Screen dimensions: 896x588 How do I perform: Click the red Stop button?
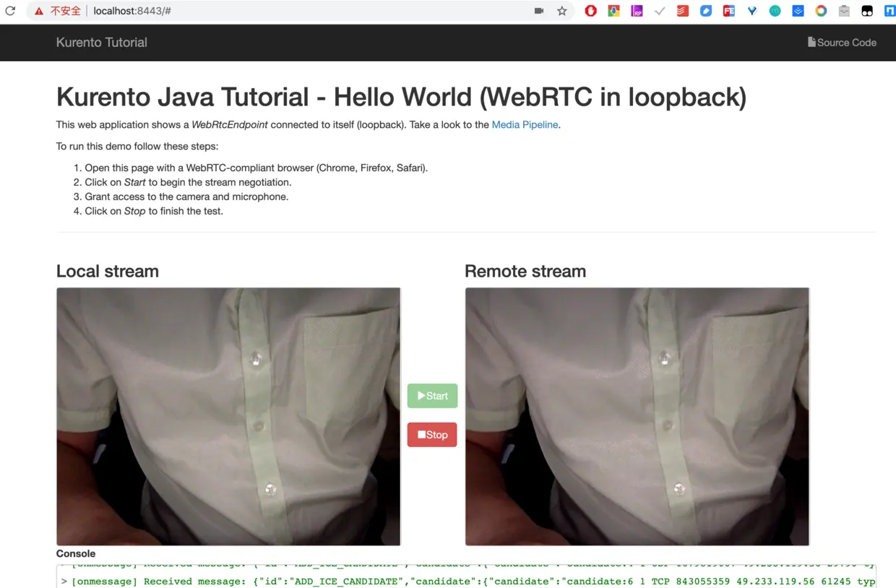(x=432, y=435)
